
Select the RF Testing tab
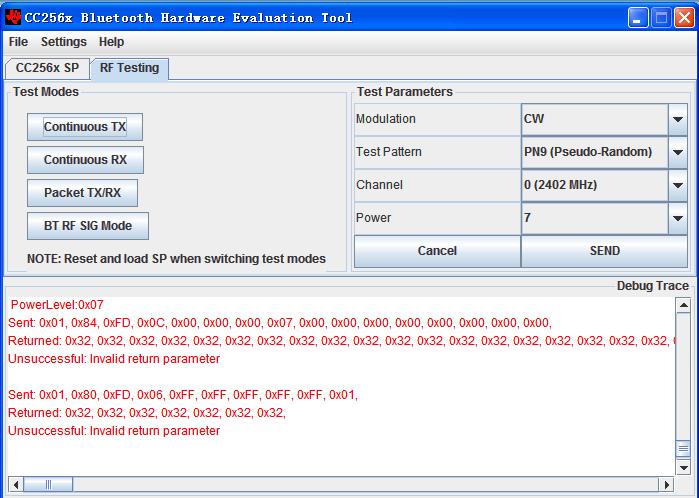pos(129,68)
